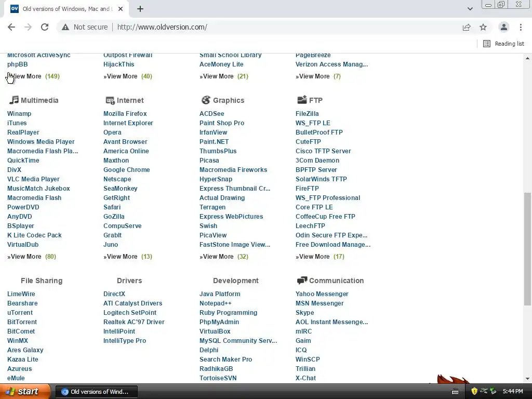Open the Internet Explorer link
Image resolution: width=532 pixels, height=399 pixels.
point(128,123)
